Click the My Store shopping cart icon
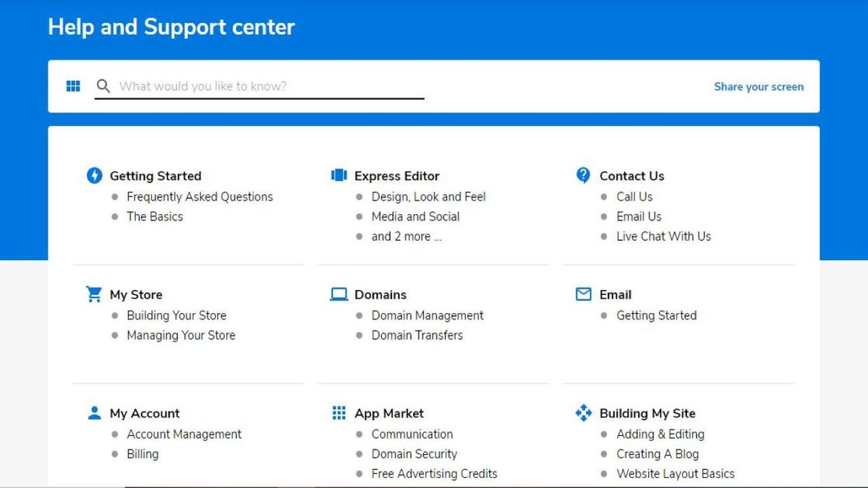 pyautogui.click(x=93, y=294)
